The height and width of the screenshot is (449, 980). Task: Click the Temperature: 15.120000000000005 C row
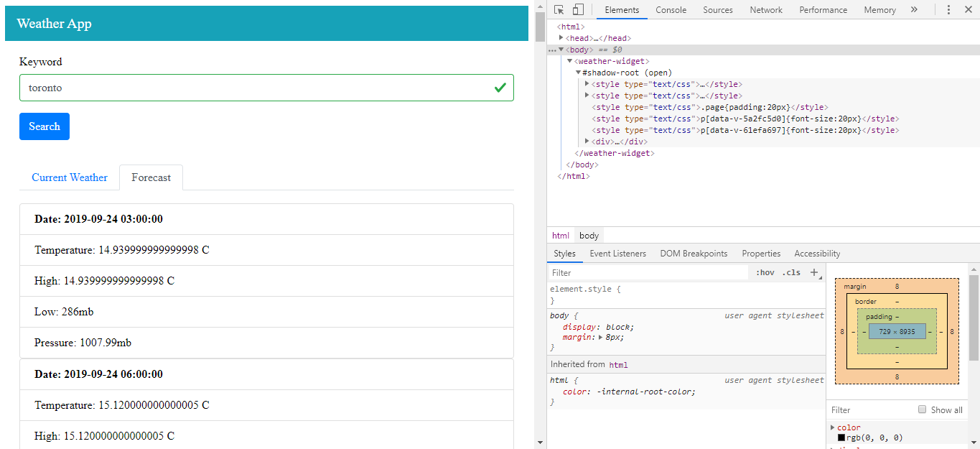click(x=266, y=405)
